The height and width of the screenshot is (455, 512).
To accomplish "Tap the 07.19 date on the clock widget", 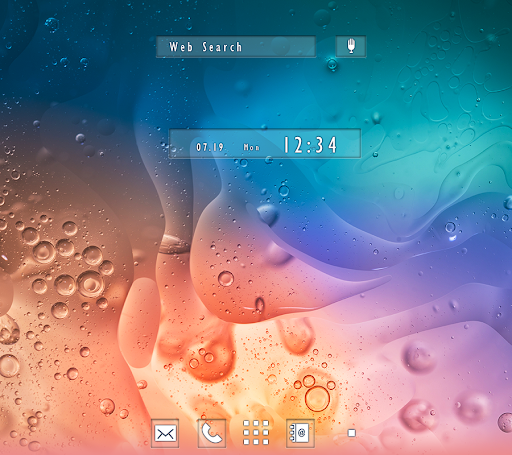I will coord(210,147).
